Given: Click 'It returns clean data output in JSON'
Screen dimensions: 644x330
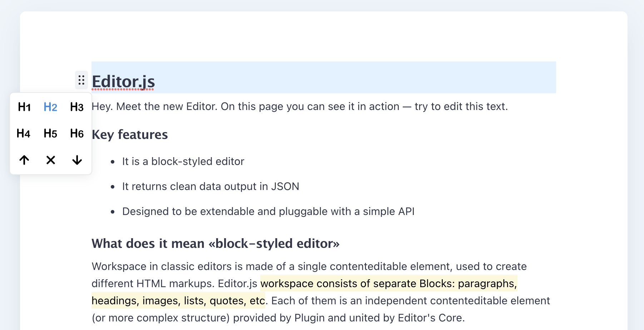Looking at the screenshot, I should point(210,186).
